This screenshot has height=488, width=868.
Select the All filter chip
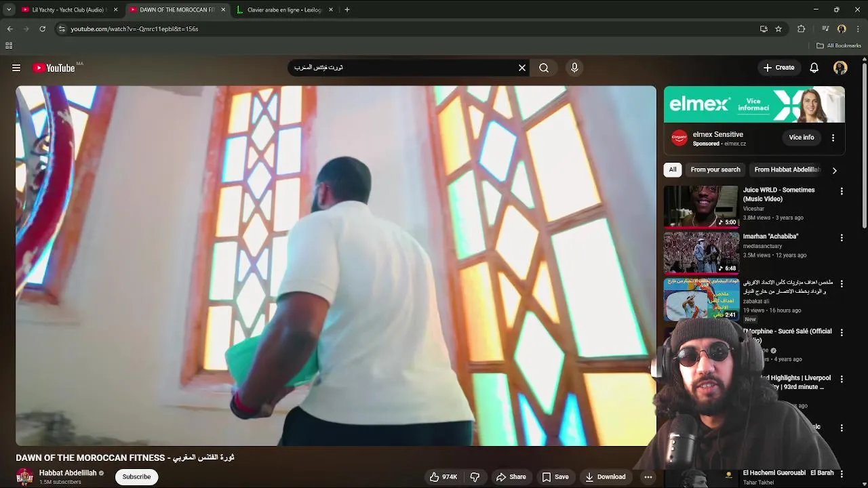673,169
